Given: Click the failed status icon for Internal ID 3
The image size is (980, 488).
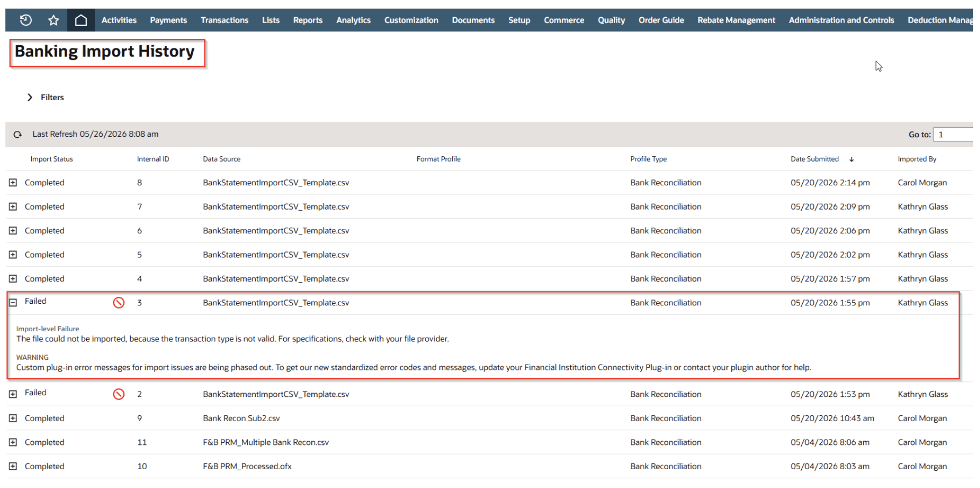Looking at the screenshot, I should pyautogui.click(x=119, y=303).
